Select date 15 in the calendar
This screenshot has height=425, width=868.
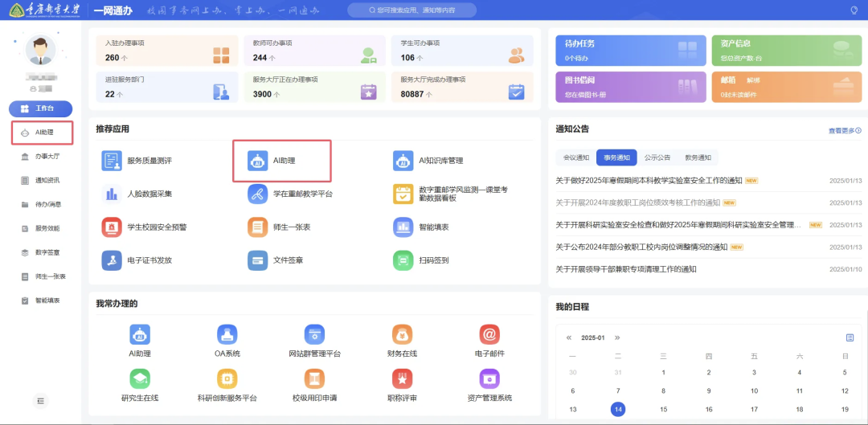pyautogui.click(x=664, y=410)
